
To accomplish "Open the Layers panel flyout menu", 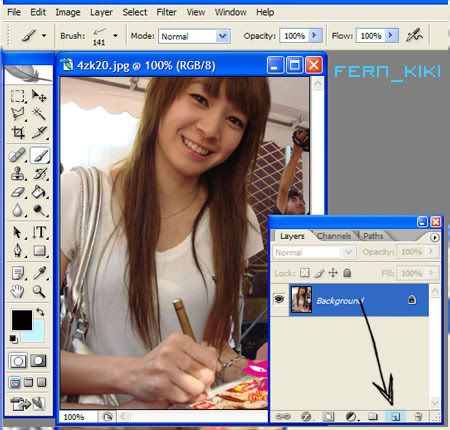I will click(x=434, y=237).
